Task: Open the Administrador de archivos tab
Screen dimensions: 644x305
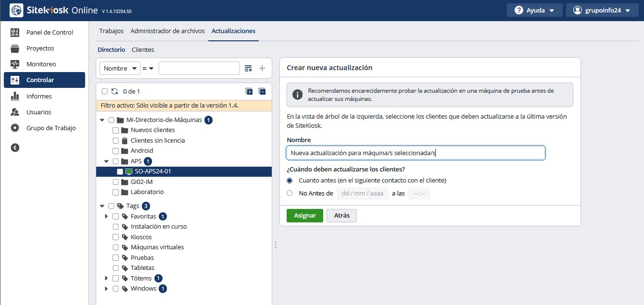Action: point(167,31)
